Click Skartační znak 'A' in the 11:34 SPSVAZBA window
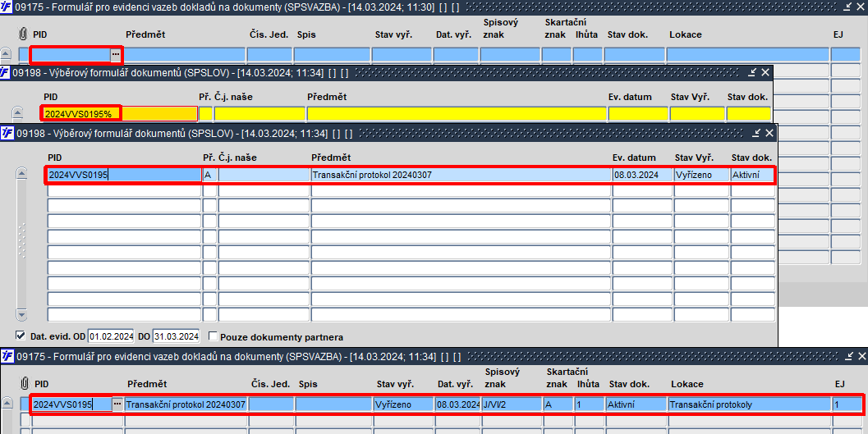Viewport: 868px width, 434px height. coord(558,404)
